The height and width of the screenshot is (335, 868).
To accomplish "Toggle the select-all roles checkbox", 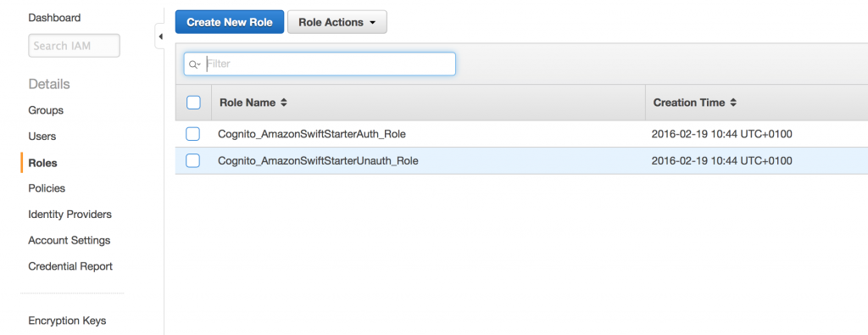I will [193, 103].
